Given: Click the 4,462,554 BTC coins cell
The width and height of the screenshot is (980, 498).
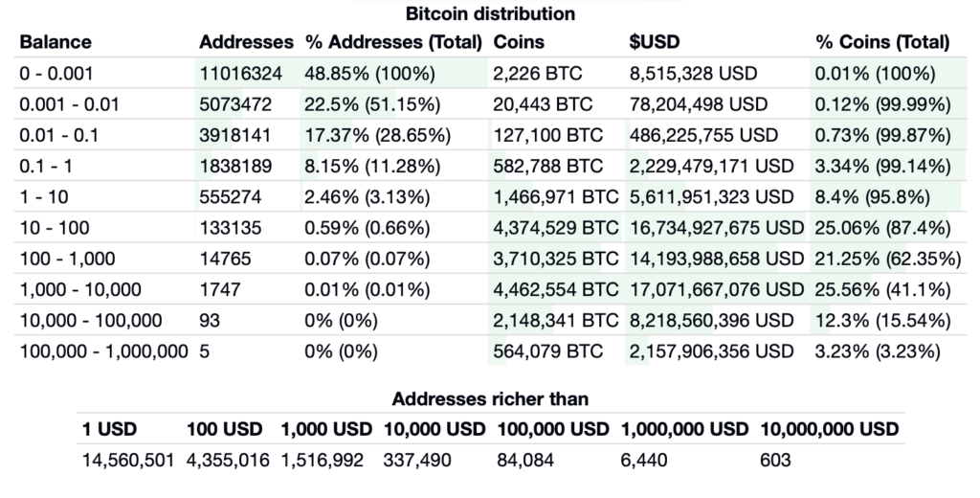Looking at the screenshot, I should pos(556,289).
